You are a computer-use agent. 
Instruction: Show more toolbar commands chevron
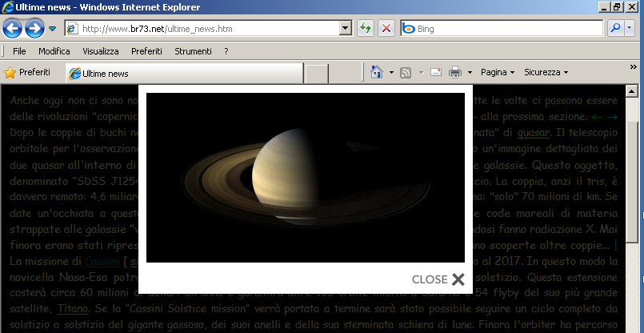(x=634, y=67)
